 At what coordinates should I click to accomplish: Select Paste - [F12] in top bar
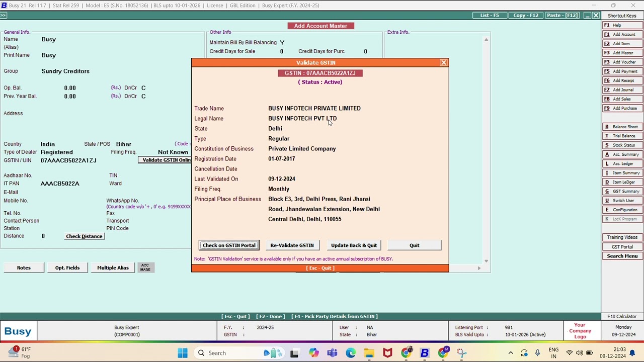562,16
